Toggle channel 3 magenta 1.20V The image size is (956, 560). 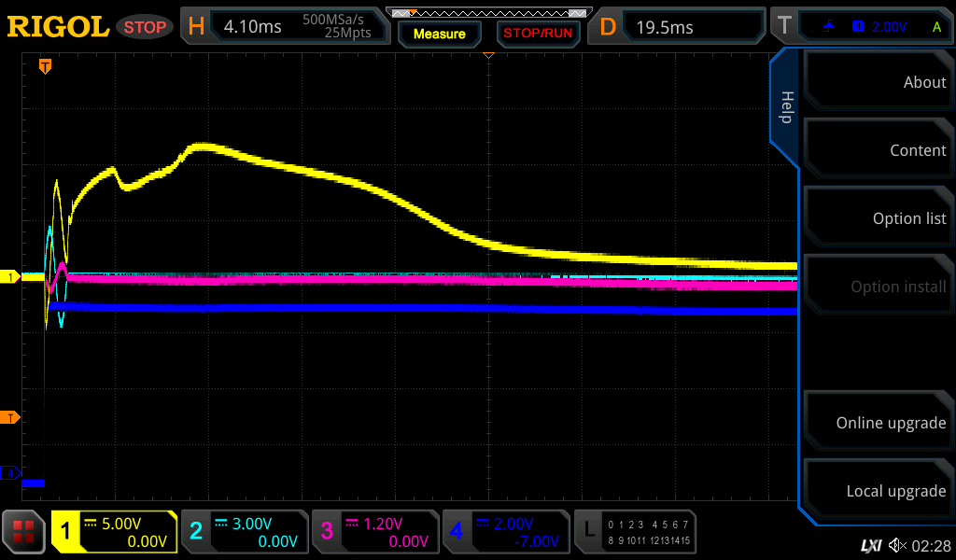click(375, 532)
